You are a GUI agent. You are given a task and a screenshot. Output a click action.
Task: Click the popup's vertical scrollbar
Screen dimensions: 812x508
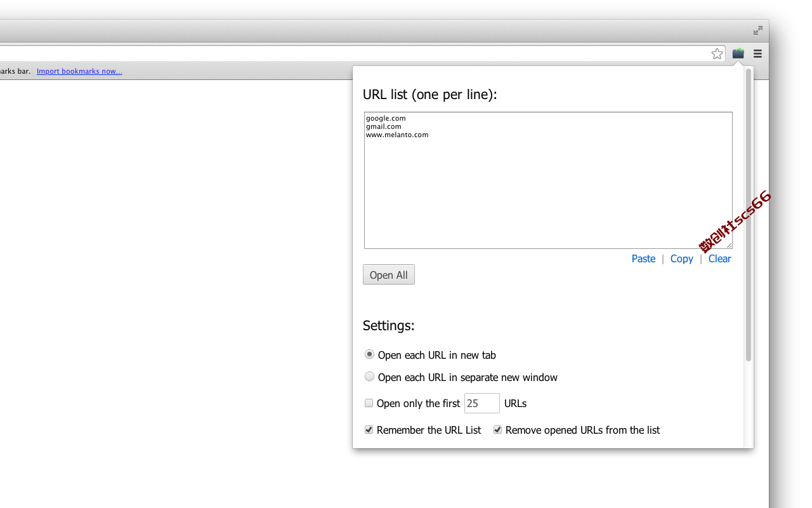(749, 216)
